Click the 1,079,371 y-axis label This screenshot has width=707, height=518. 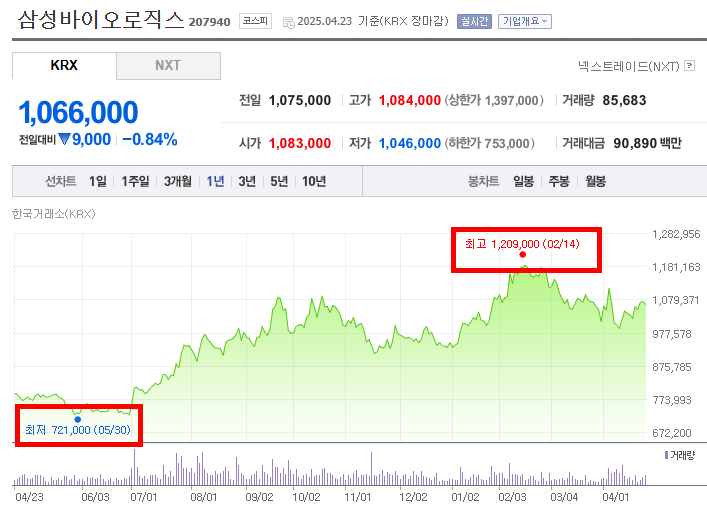[676, 300]
